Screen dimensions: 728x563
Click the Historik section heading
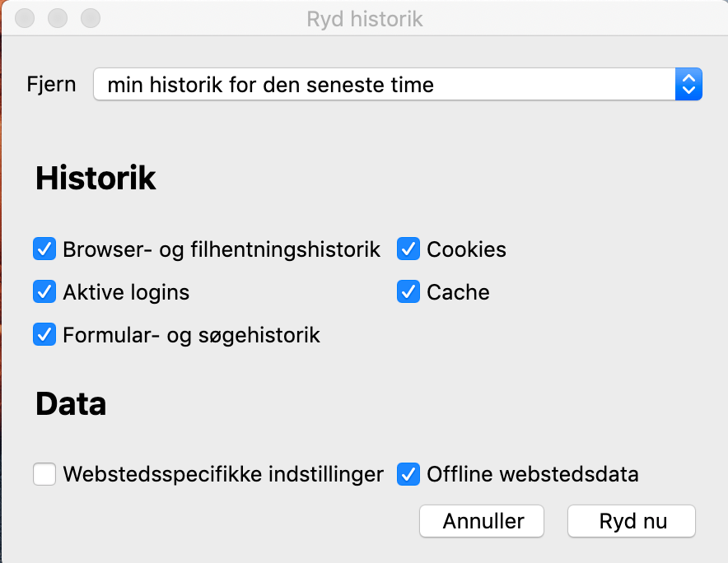(x=96, y=178)
